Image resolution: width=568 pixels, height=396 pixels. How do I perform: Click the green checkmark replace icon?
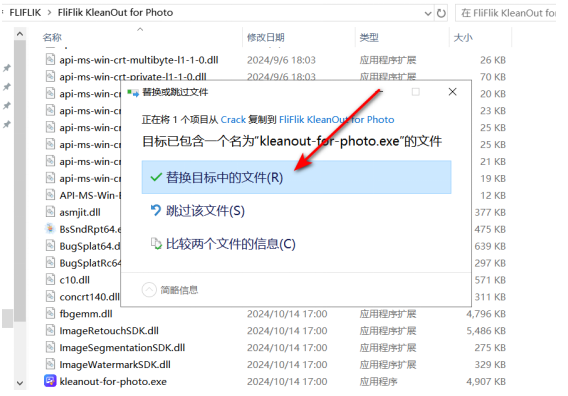(x=156, y=178)
